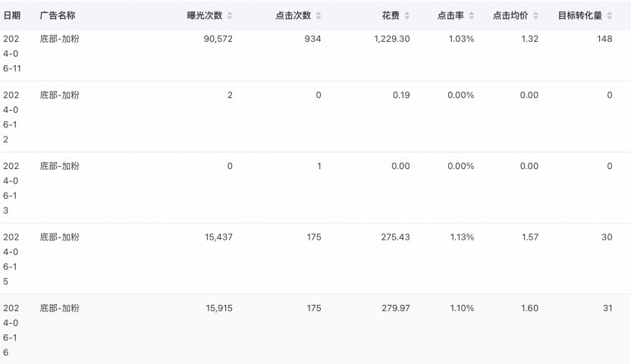
Task: Click 底部-加粉 in the 2024-06-12 row
Action: [x=60, y=95]
